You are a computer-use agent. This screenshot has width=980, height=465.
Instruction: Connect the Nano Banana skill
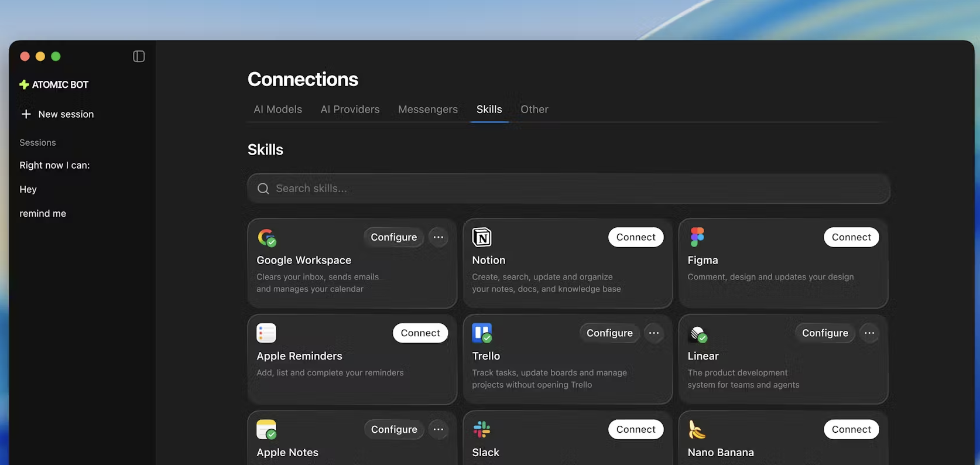(851, 429)
